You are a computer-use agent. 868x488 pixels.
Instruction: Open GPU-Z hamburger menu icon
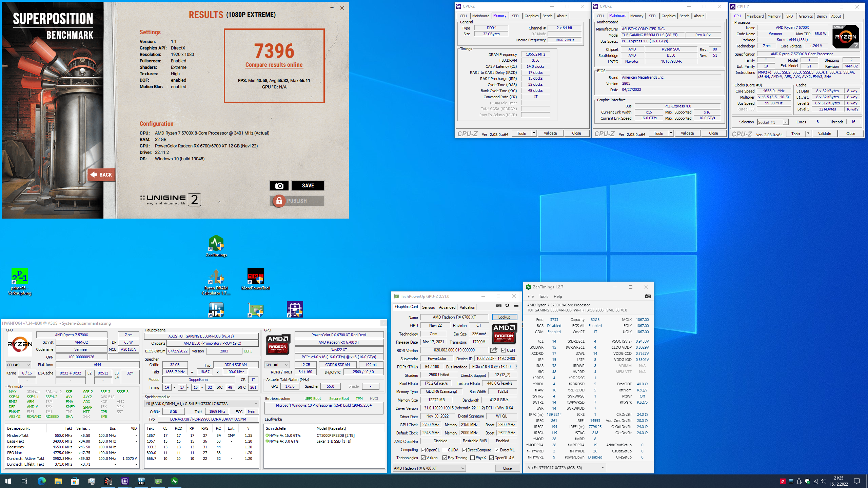(x=516, y=305)
